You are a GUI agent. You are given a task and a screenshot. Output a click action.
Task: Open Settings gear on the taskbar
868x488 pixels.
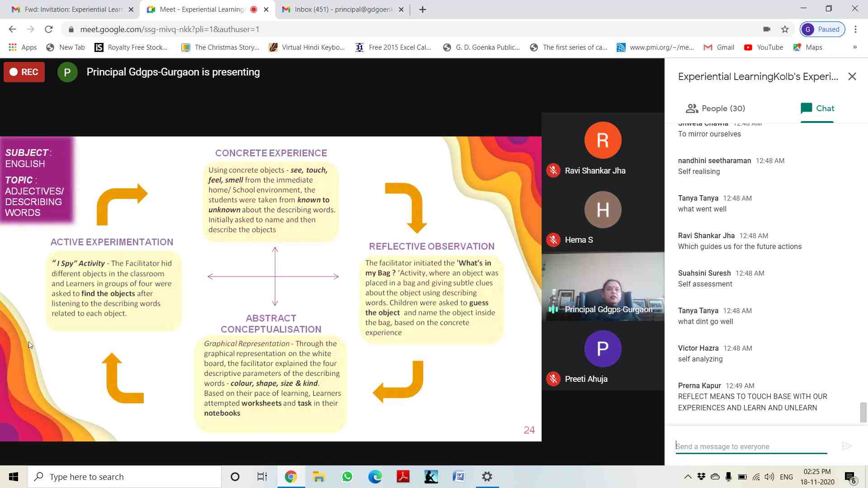[487, 477]
